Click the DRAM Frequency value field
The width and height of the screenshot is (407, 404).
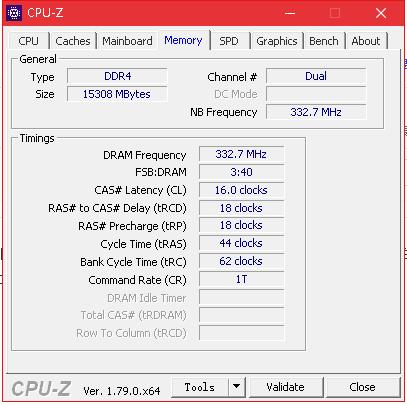[241, 154]
